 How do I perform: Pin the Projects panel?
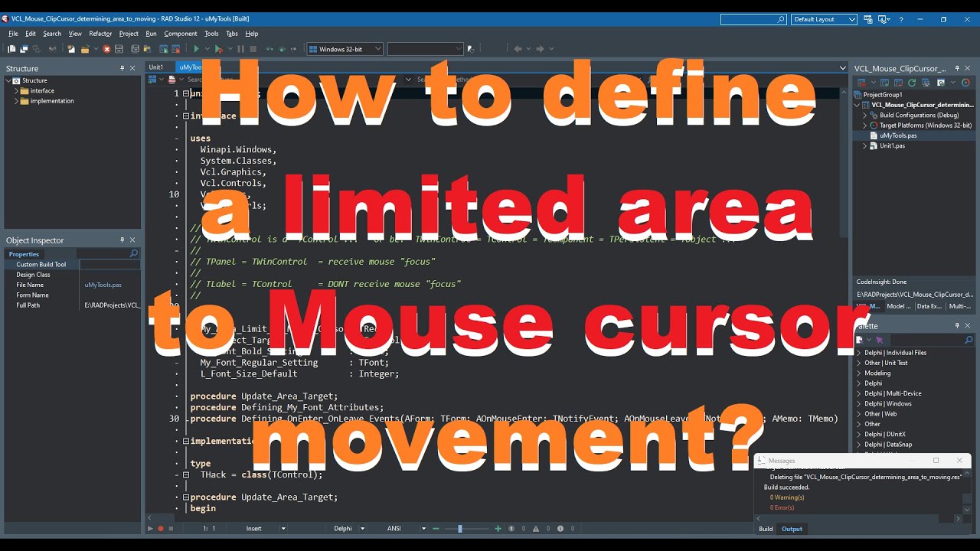coord(957,68)
